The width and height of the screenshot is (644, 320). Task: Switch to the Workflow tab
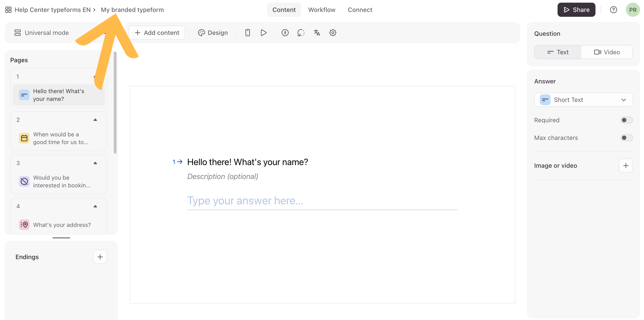click(x=322, y=10)
